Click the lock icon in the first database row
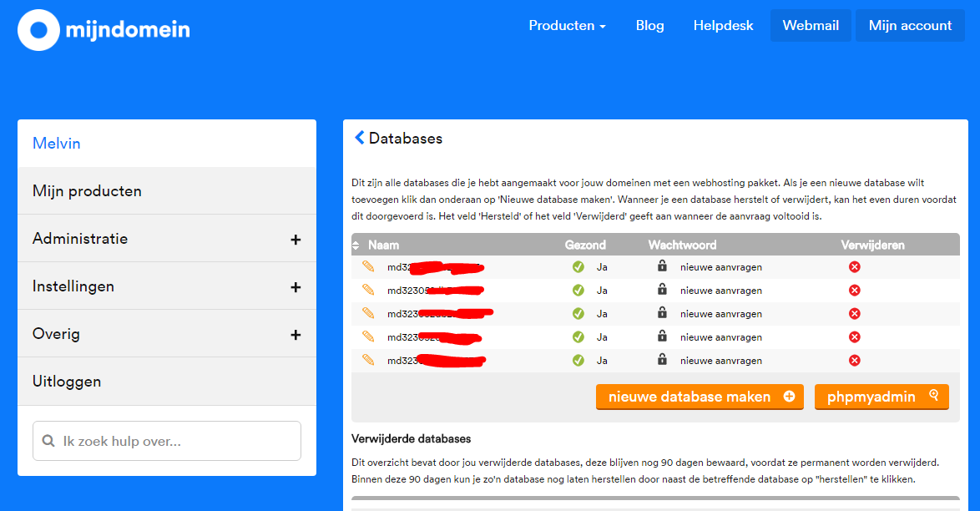Screen dimensions: 980x511 point(660,266)
